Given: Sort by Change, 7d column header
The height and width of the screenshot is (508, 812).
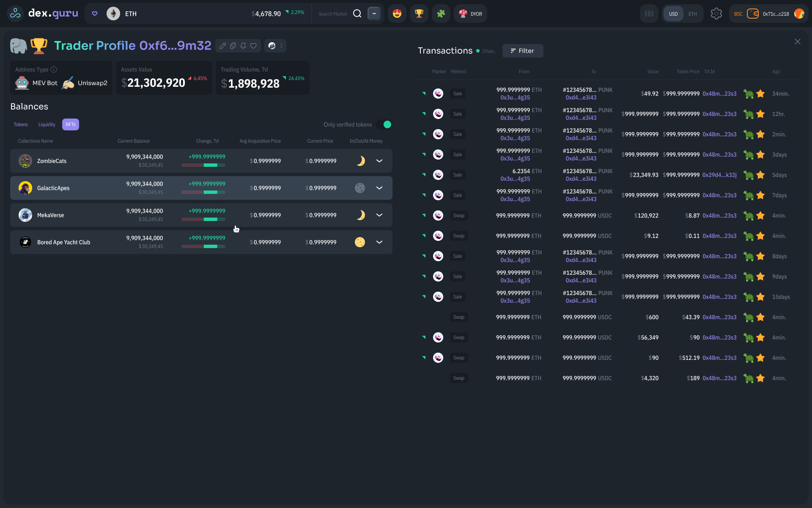Looking at the screenshot, I should 207,141.
